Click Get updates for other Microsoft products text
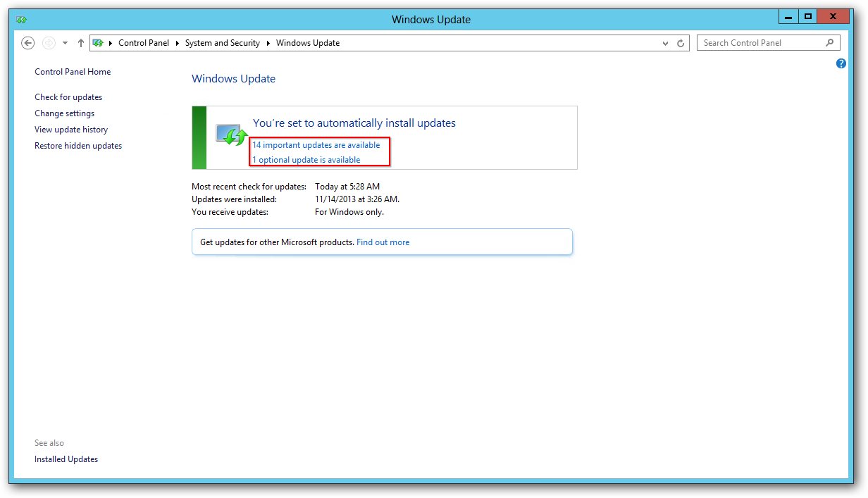868x498 pixels. (277, 242)
